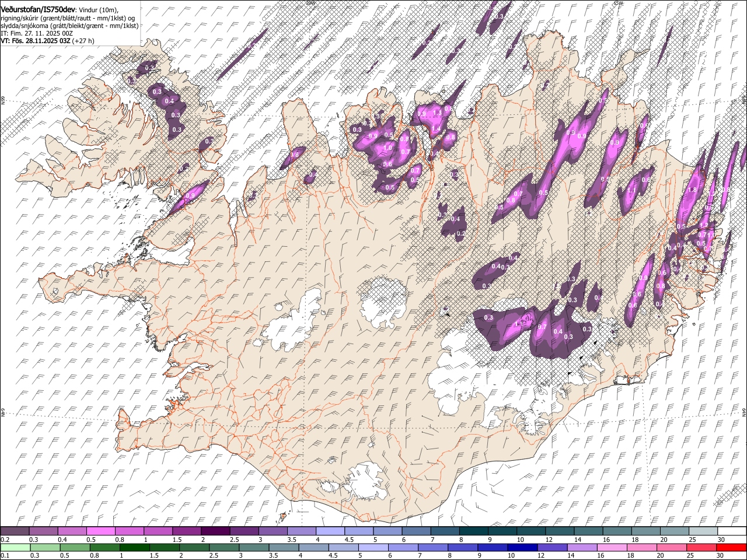The image size is (747, 560).
Task: Pick the bright pink top-row swatch between 0.5 and 0.8
Action: 101,531
